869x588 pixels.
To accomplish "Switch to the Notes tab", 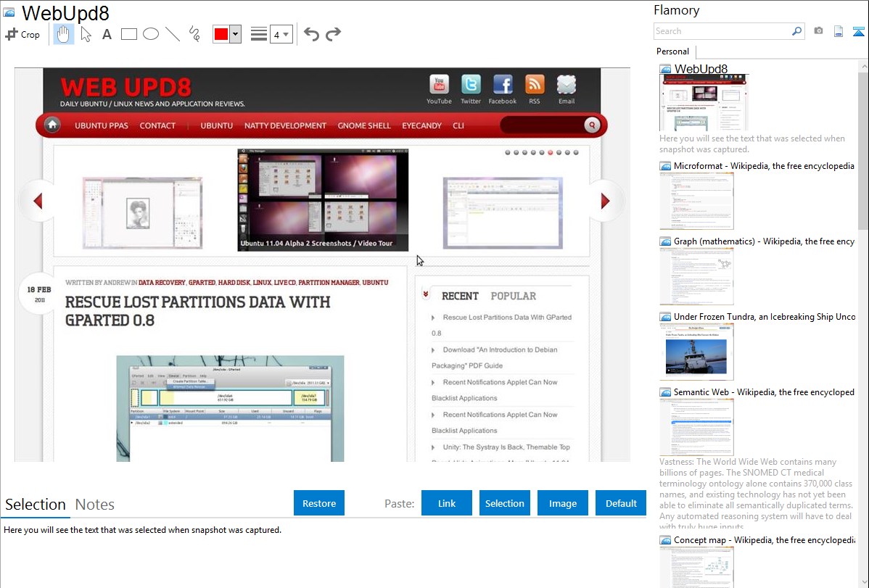I will click(x=95, y=505).
